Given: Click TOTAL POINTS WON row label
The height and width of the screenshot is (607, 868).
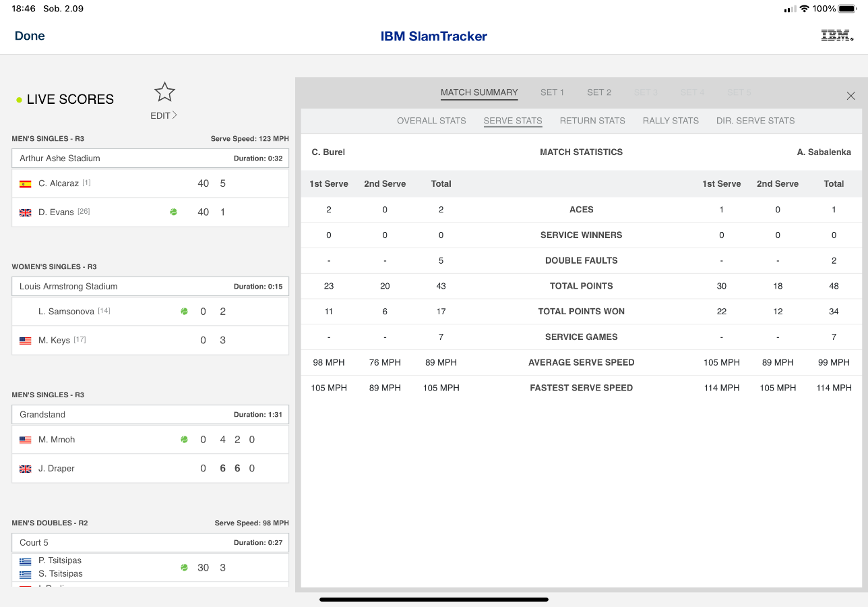Looking at the screenshot, I should tap(581, 312).
